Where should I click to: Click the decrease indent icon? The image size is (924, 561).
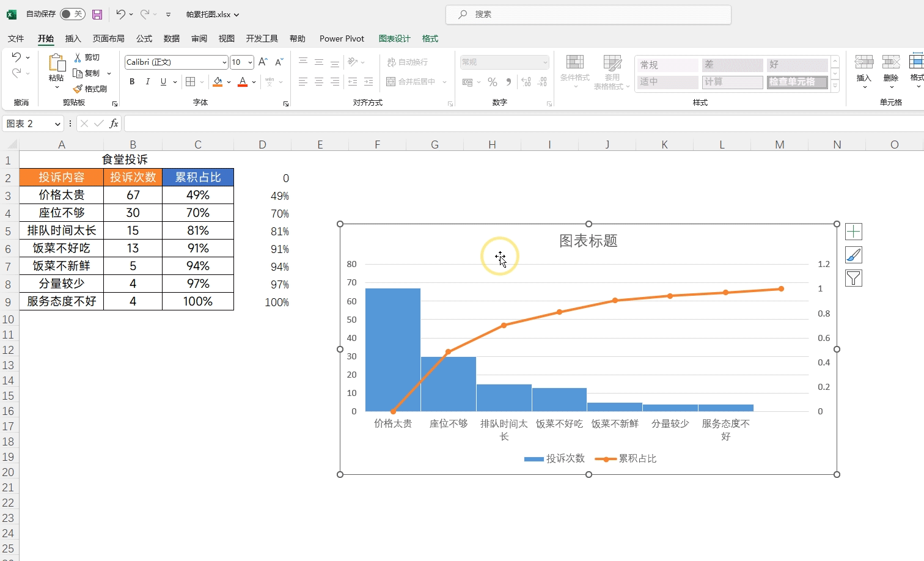353,82
